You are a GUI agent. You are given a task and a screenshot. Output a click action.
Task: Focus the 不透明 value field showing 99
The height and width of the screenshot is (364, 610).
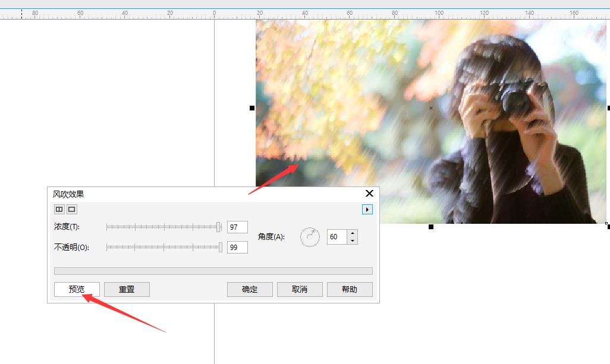(x=237, y=248)
